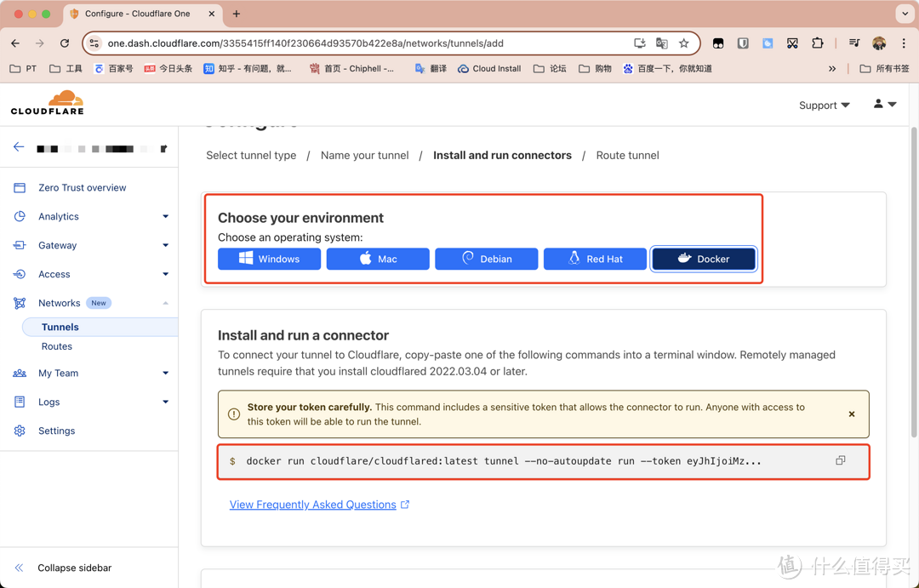The height and width of the screenshot is (588, 919).
Task: Open the Settings gear in sidebar
Action: pos(56,431)
